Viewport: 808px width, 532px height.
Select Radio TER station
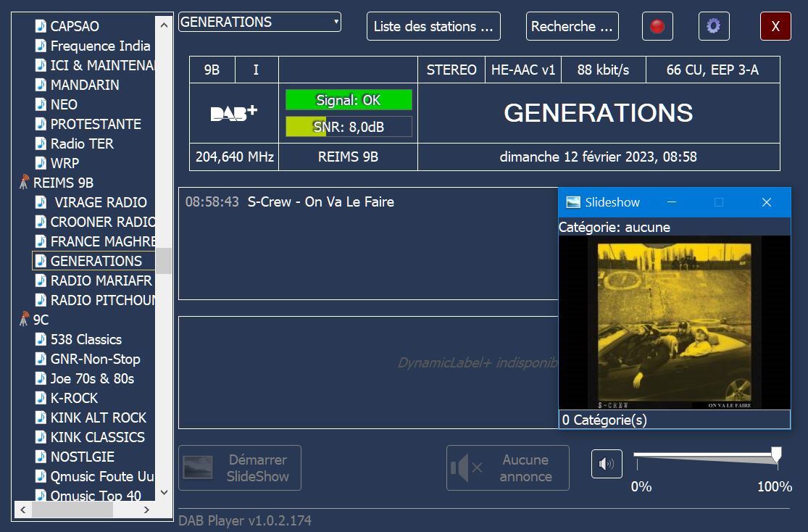[82, 144]
